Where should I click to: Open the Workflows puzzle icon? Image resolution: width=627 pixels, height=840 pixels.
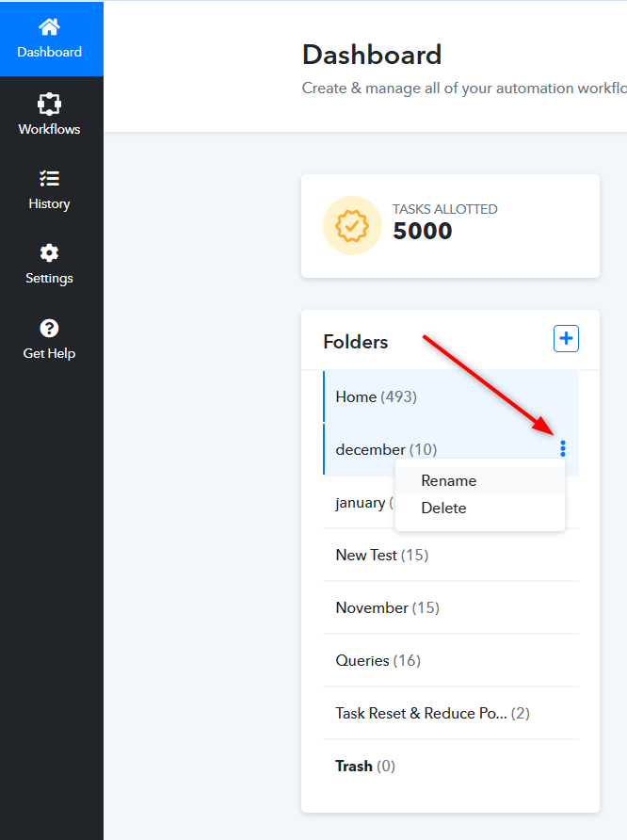pos(49,104)
